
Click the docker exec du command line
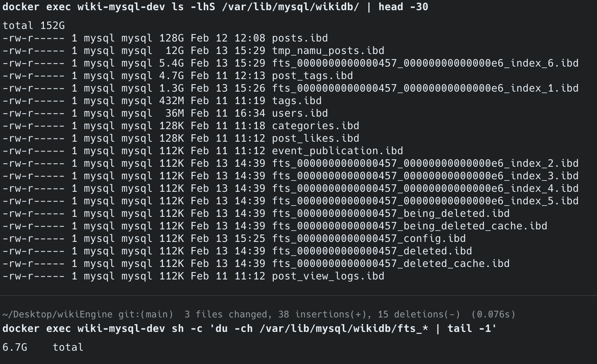tap(249, 328)
